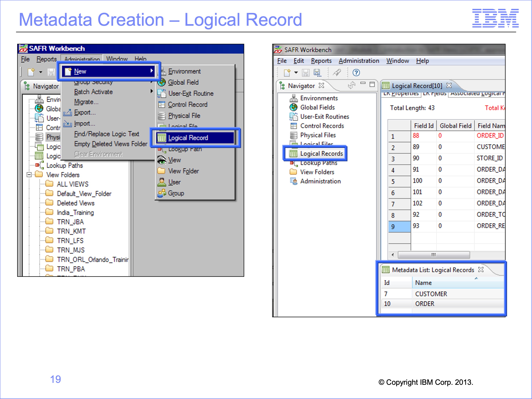Choose Physical File from New submenu
The image size is (532, 399).
pos(184,116)
